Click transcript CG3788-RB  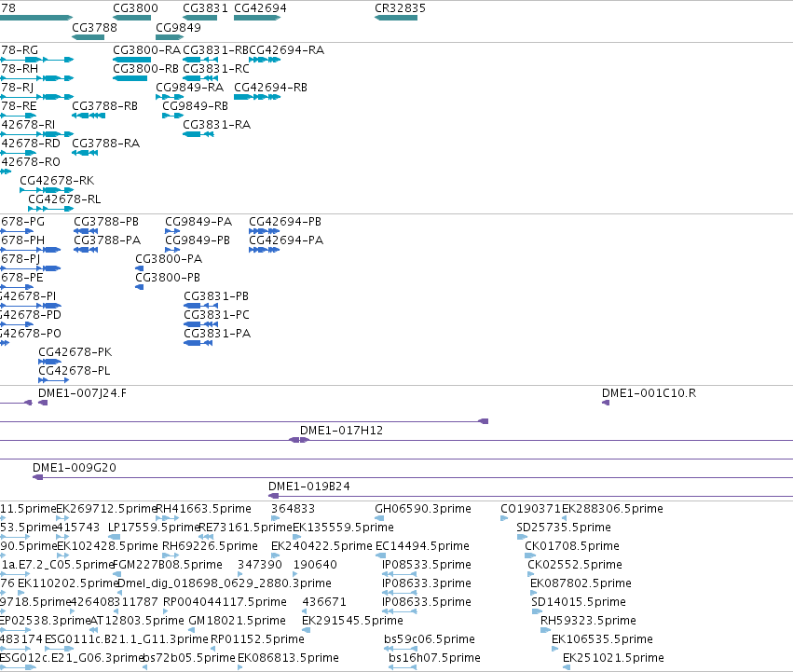point(89,116)
